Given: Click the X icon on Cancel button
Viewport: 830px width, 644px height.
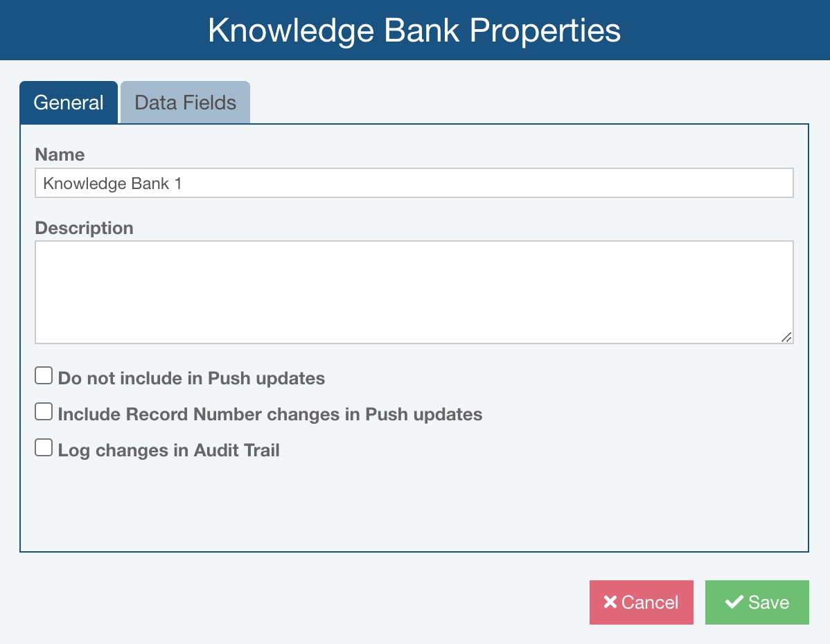Looking at the screenshot, I should pyautogui.click(x=610, y=602).
